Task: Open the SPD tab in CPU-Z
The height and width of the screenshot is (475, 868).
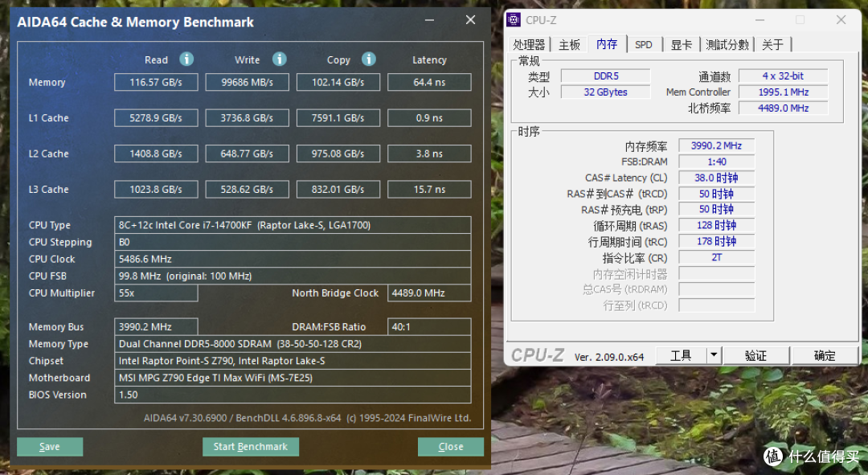Action: 643,44
